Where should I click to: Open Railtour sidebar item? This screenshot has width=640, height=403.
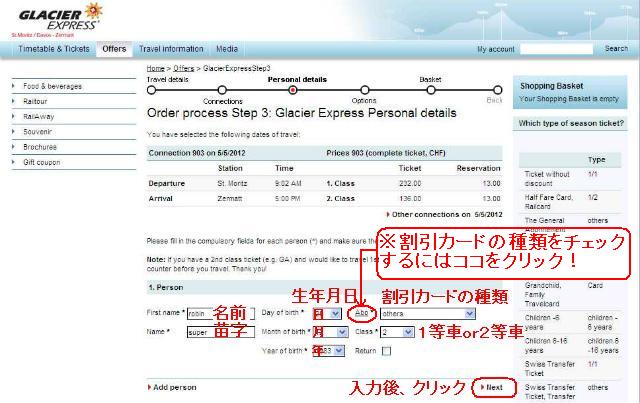pyautogui.click(x=35, y=101)
